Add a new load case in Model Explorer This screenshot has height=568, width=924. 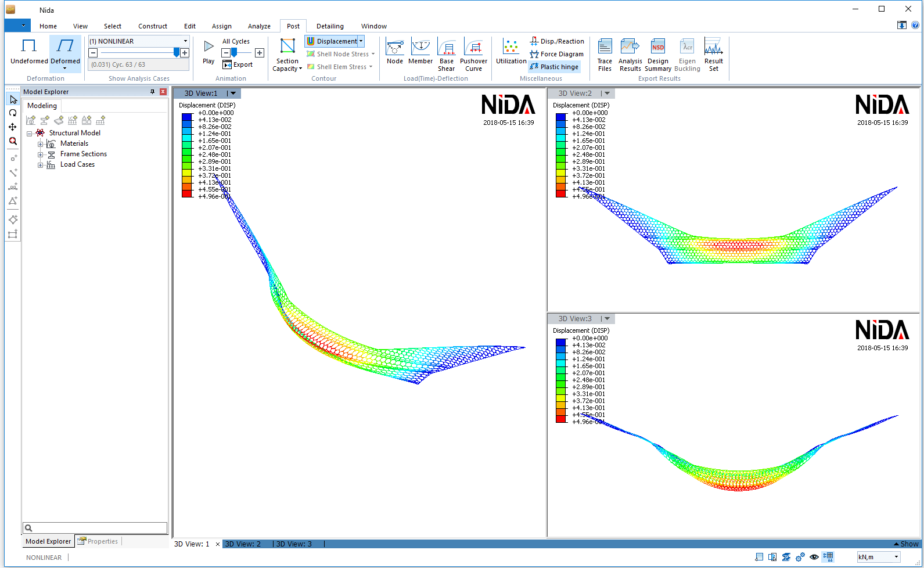(x=73, y=120)
